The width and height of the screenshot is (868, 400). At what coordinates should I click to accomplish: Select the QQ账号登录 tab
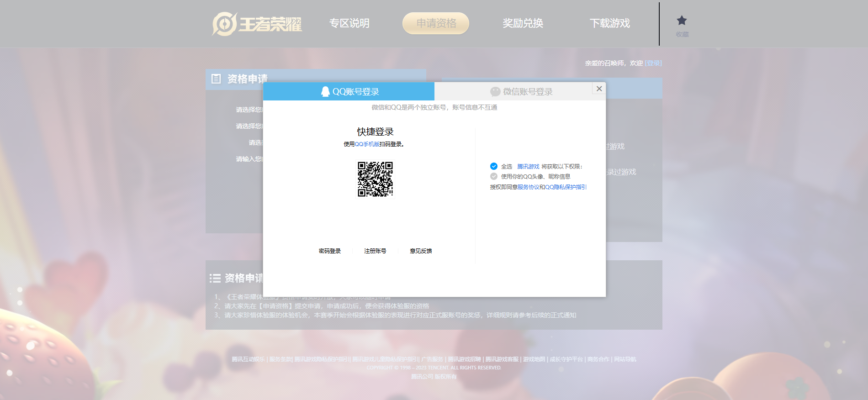349,92
